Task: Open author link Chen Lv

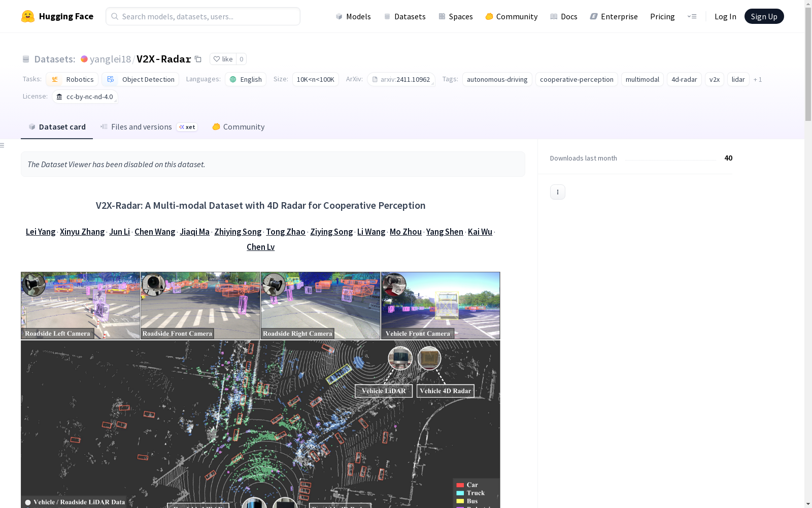Action: click(261, 247)
